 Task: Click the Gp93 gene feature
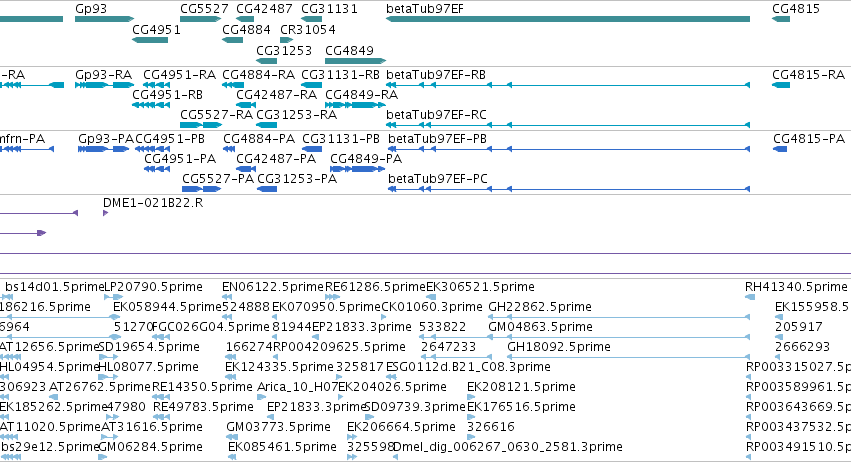point(105,19)
